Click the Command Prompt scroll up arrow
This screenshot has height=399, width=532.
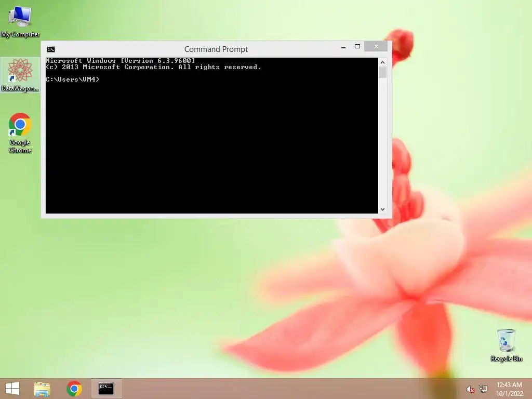click(383, 62)
